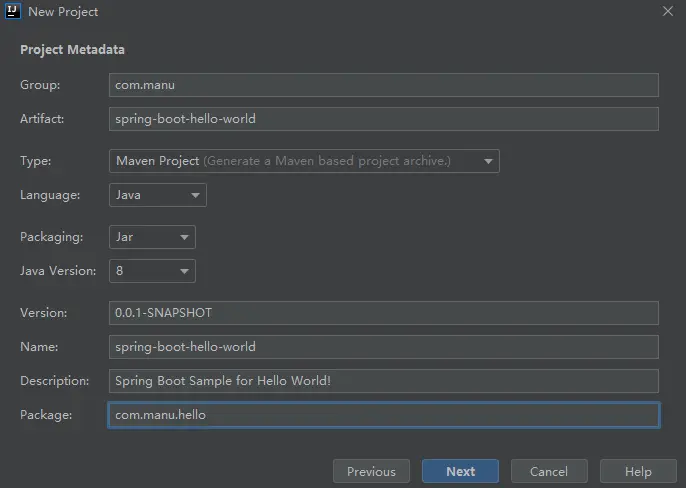Cancel the new project setup
This screenshot has height=488, width=686.
(548, 471)
